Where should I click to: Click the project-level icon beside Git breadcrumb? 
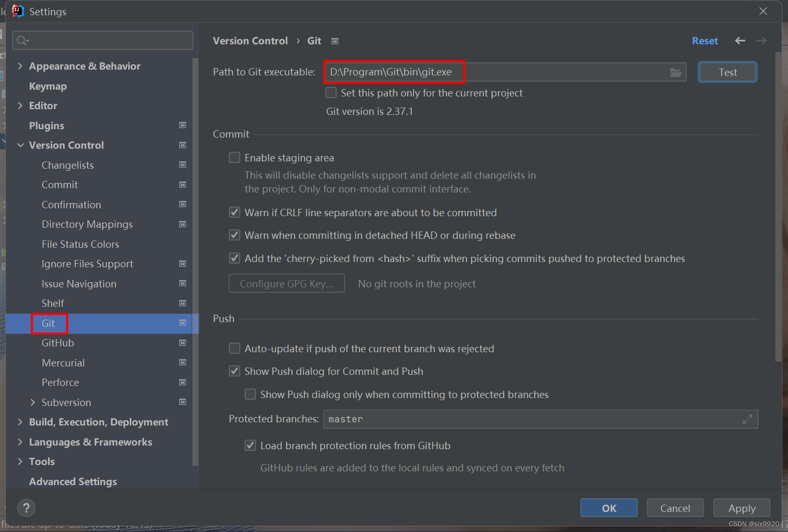335,41
